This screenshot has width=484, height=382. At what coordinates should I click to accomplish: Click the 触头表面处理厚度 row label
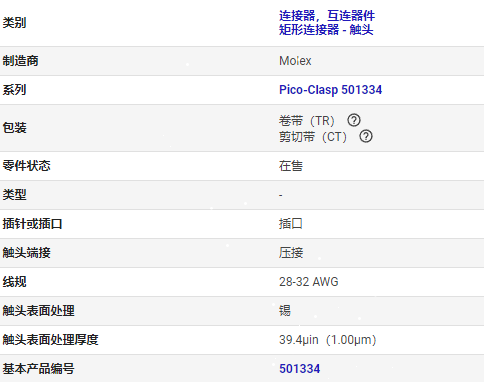[50, 340]
